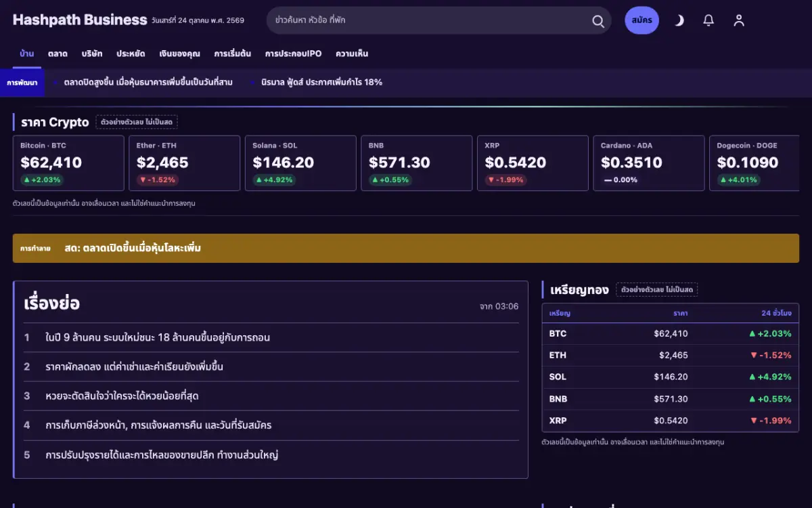Open the BNB price card
This screenshot has height=508, width=812.
[x=417, y=163]
